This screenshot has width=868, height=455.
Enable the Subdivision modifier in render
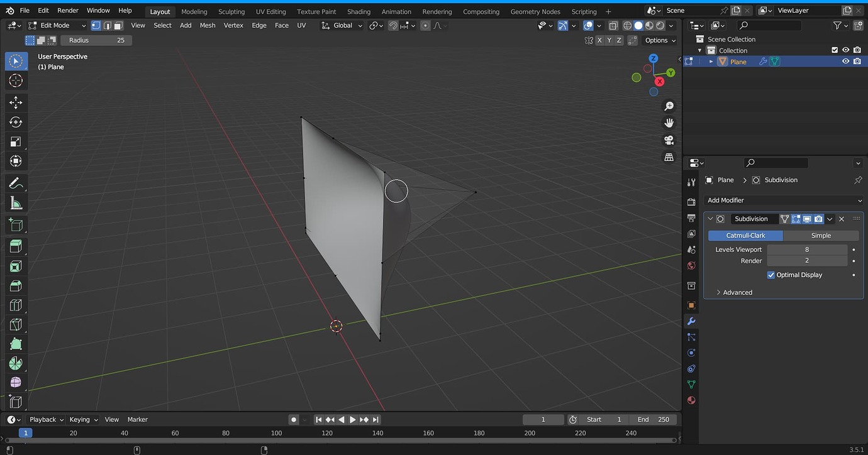(818, 219)
